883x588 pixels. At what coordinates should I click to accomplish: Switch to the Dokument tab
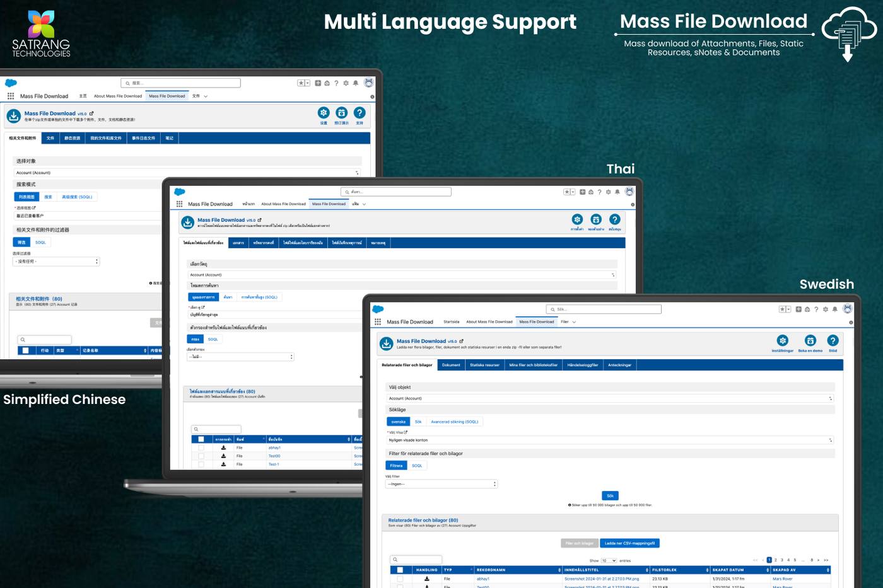(x=451, y=364)
